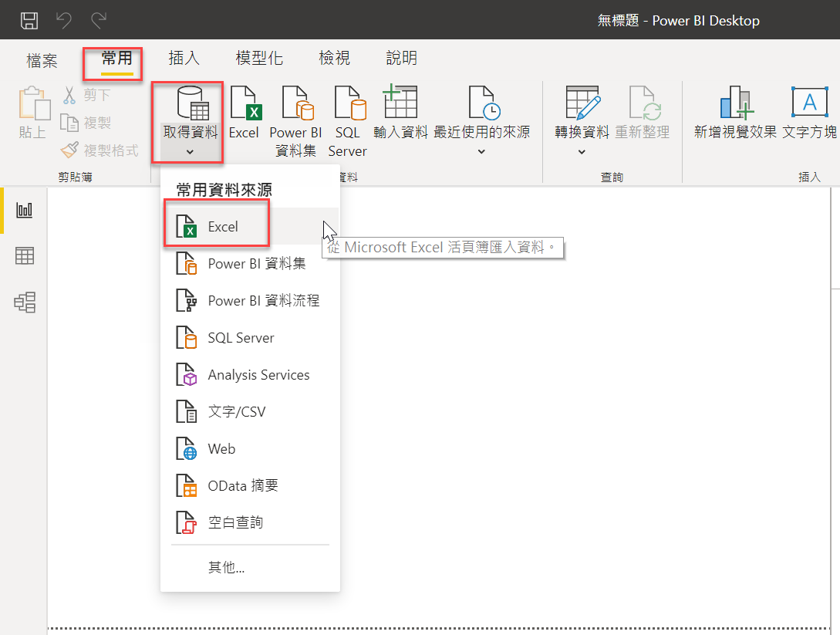Click the 查詢 group label
This screenshot has width=840, height=635.
pos(611,177)
